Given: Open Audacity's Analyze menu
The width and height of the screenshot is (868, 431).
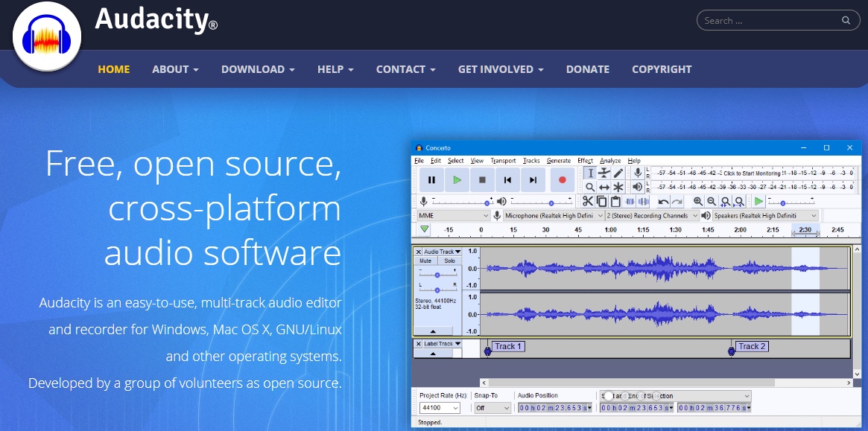Looking at the screenshot, I should coord(610,161).
